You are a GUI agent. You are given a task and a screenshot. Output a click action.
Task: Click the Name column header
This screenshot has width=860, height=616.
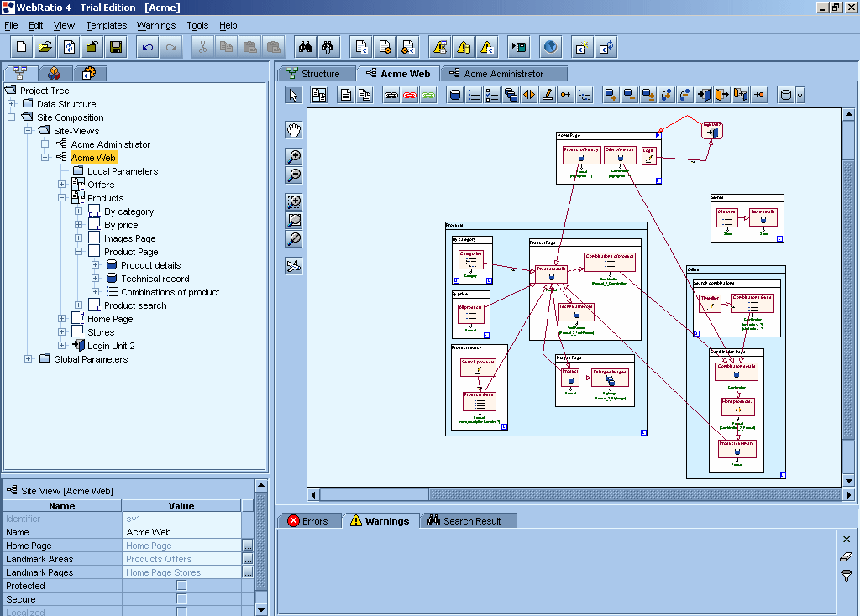pos(62,506)
